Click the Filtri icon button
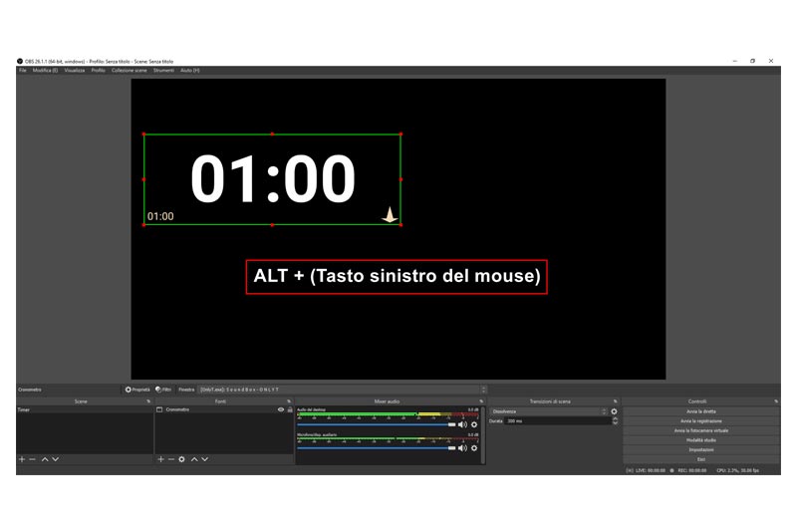Viewport: 797px width, 532px height. [163, 390]
